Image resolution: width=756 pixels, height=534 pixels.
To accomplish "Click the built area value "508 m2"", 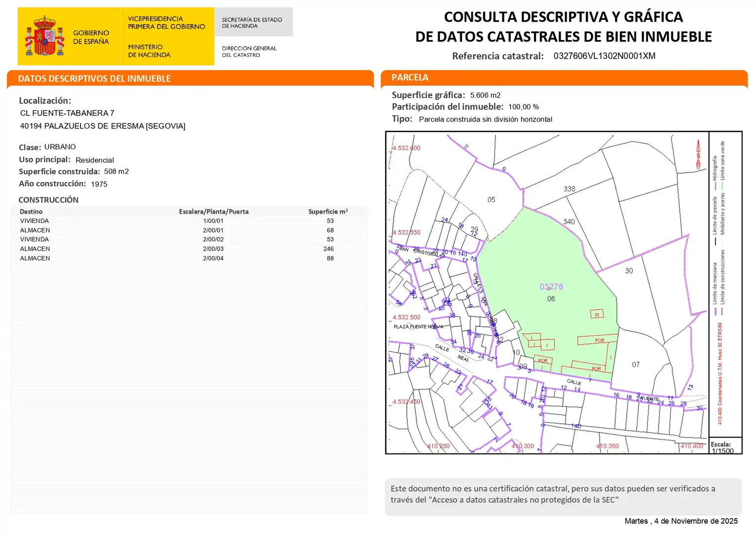I will [x=116, y=172].
